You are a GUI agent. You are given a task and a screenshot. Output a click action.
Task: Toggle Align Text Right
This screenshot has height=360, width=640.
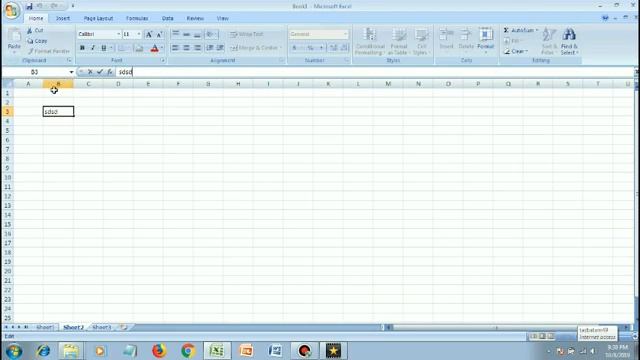coord(198,48)
